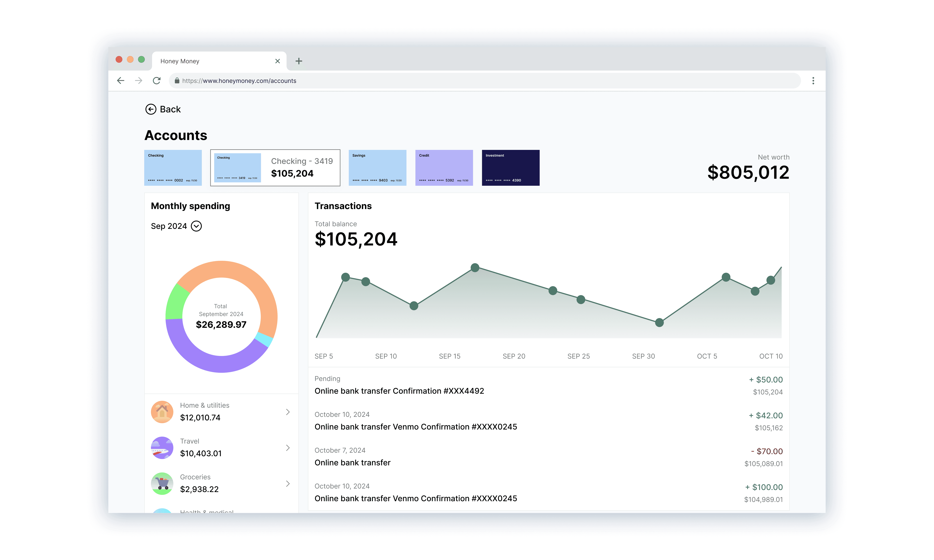
Task: Click the Groceries shopping cart icon
Action: [162, 483]
